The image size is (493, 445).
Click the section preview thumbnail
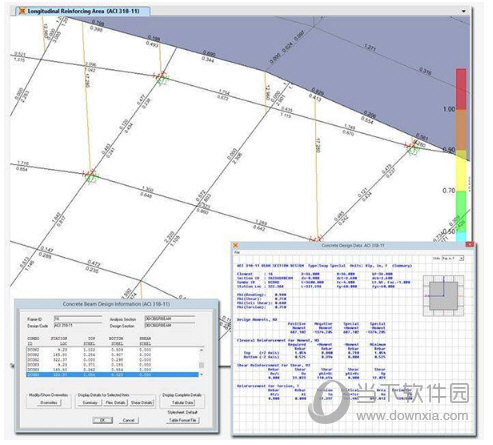click(x=443, y=296)
